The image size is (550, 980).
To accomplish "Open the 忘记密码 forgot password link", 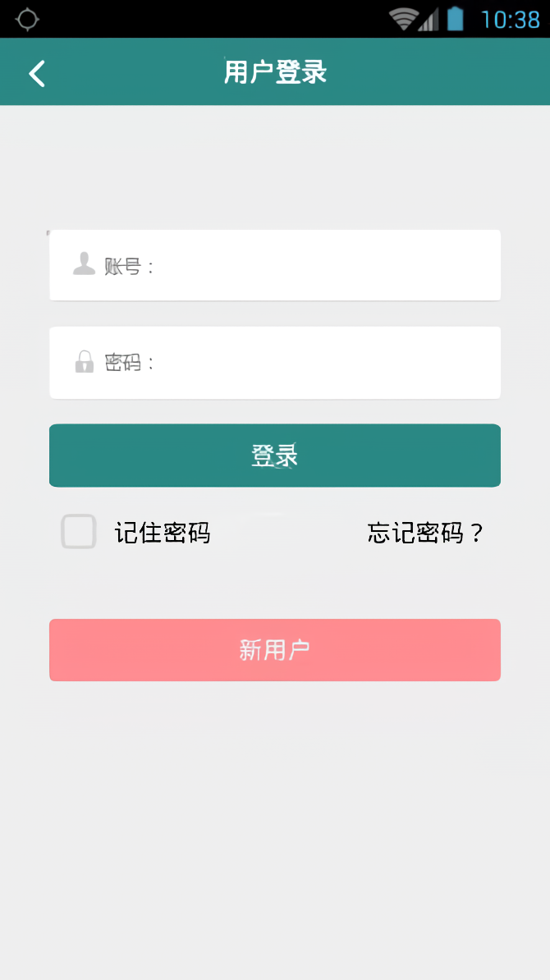I will point(424,532).
